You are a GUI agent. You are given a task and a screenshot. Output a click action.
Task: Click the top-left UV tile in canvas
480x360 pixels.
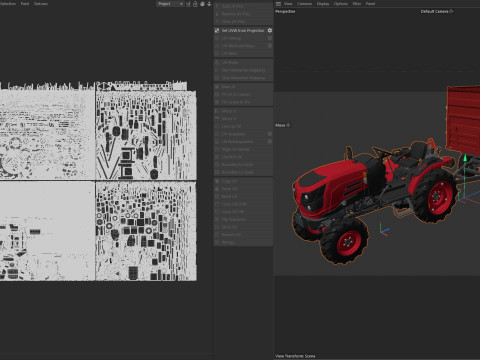pyautogui.click(x=47, y=135)
